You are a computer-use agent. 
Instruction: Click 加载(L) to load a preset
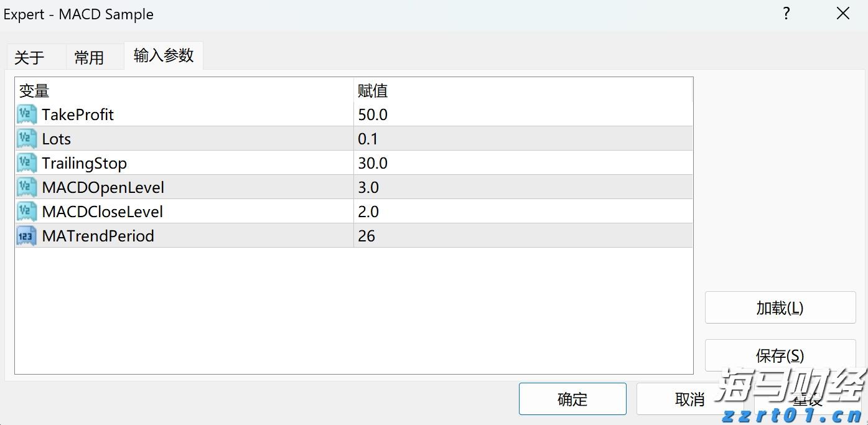point(779,307)
